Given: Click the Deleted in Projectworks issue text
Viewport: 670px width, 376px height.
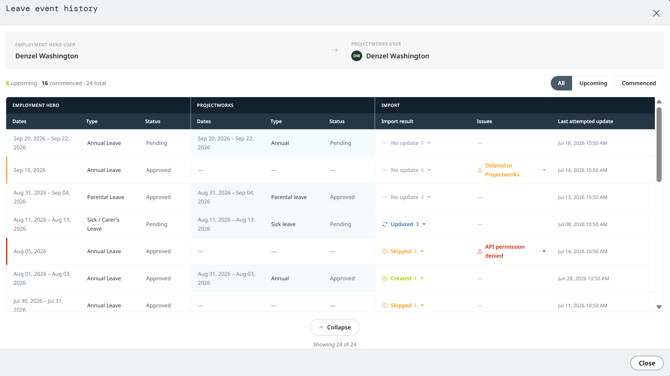Looking at the screenshot, I should (502, 170).
